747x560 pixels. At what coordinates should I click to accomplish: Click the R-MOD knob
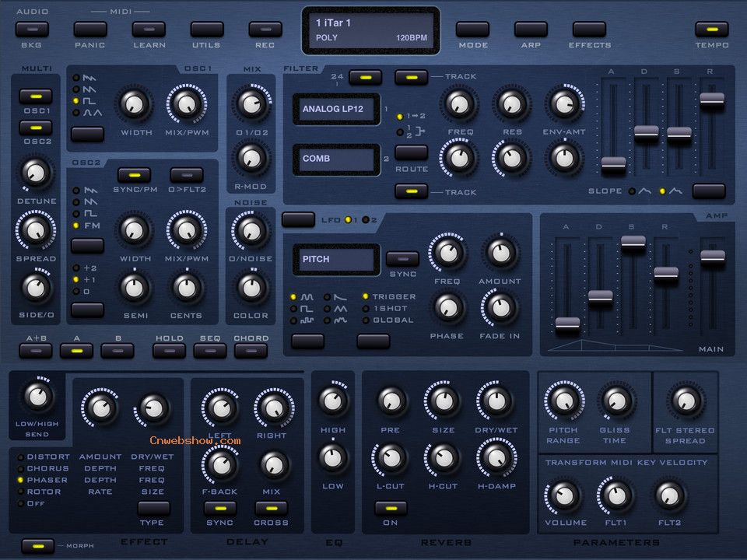[x=251, y=158]
